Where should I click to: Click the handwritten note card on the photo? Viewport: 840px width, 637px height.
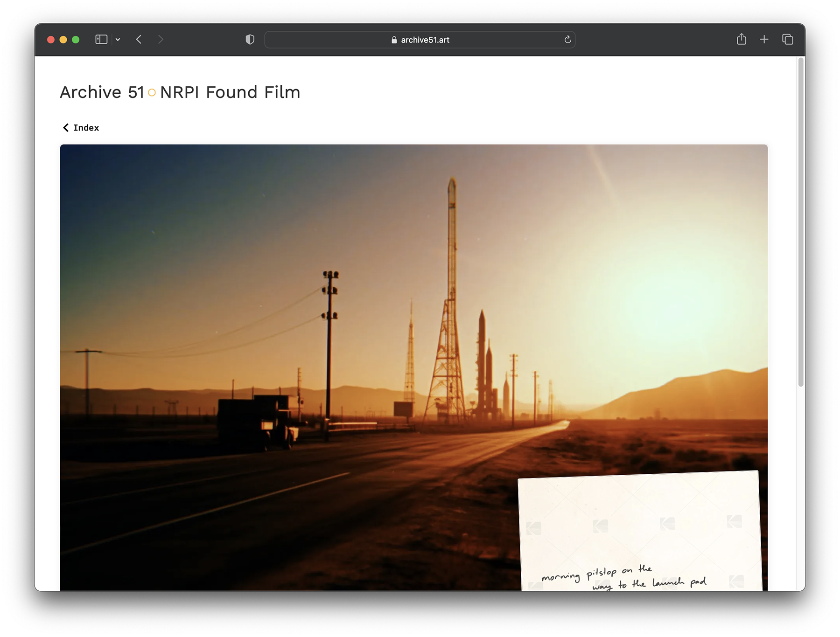click(640, 532)
